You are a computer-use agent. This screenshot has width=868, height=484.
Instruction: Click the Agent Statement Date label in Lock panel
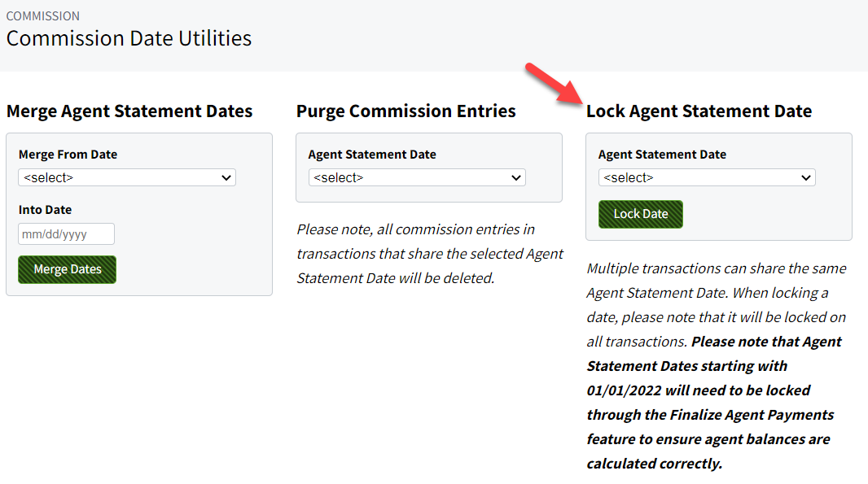[x=661, y=154]
